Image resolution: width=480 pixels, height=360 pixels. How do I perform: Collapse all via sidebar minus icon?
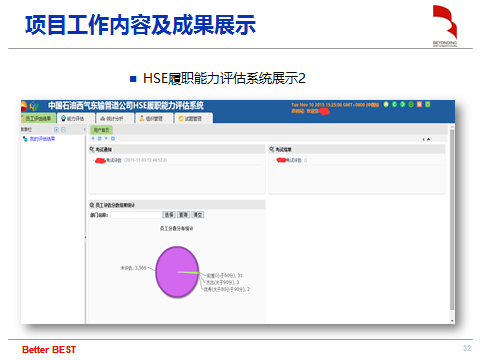pos(63,130)
